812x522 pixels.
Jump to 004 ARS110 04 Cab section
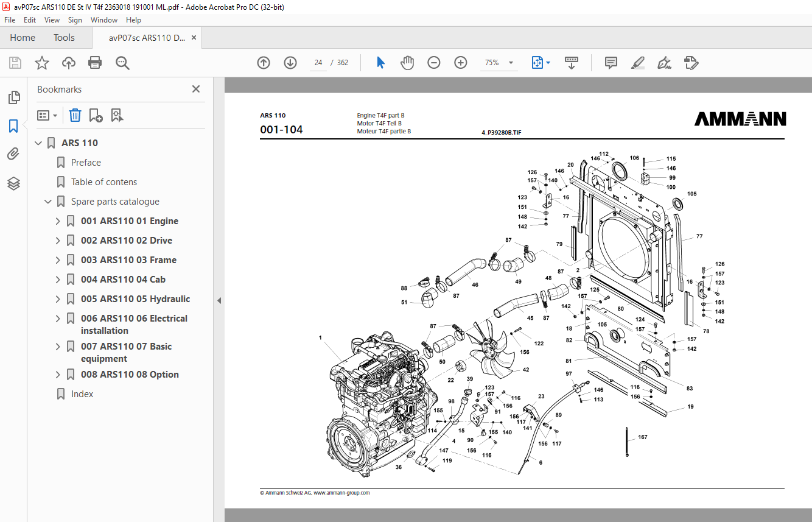point(123,280)
